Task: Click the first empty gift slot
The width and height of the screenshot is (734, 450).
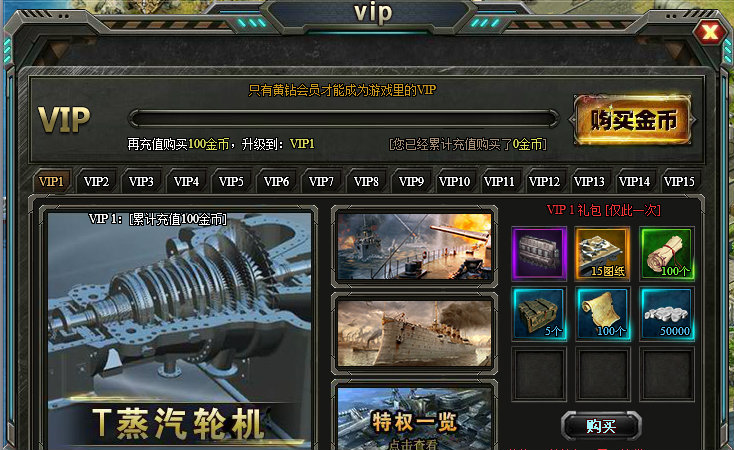Action: 539,373
